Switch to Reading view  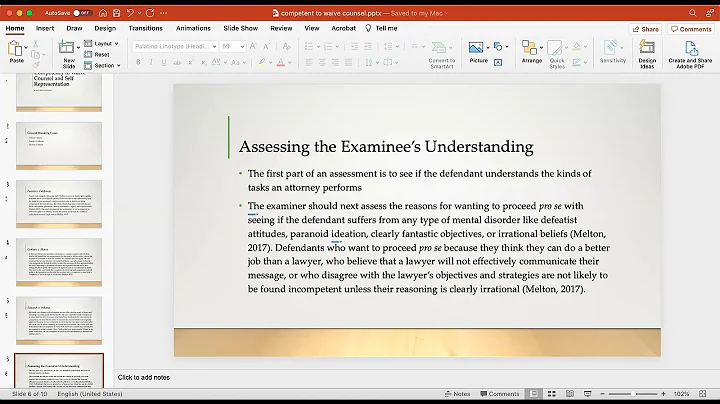pos(569,394)
